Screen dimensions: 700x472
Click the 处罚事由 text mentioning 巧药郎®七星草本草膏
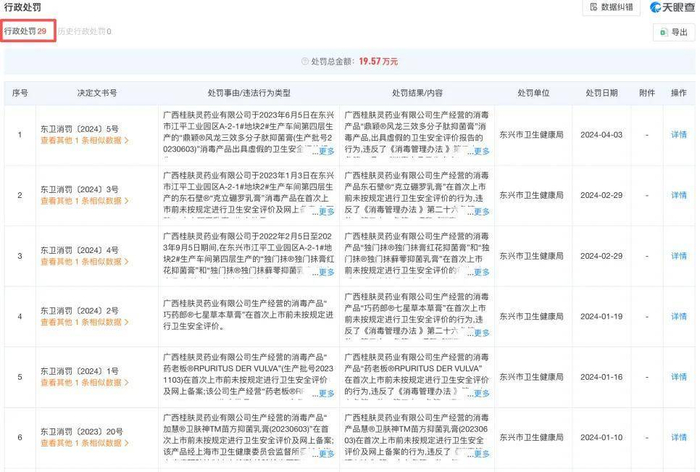pyautogui.click(x=248, y=315)
